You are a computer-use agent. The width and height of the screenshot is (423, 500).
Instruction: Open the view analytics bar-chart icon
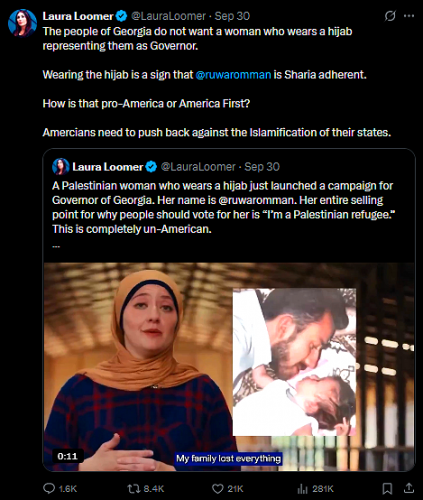(302, 489)
